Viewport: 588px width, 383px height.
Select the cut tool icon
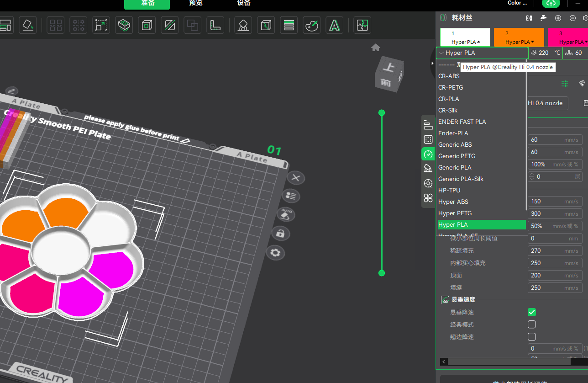pyautogui.click(x=170, y=25)
